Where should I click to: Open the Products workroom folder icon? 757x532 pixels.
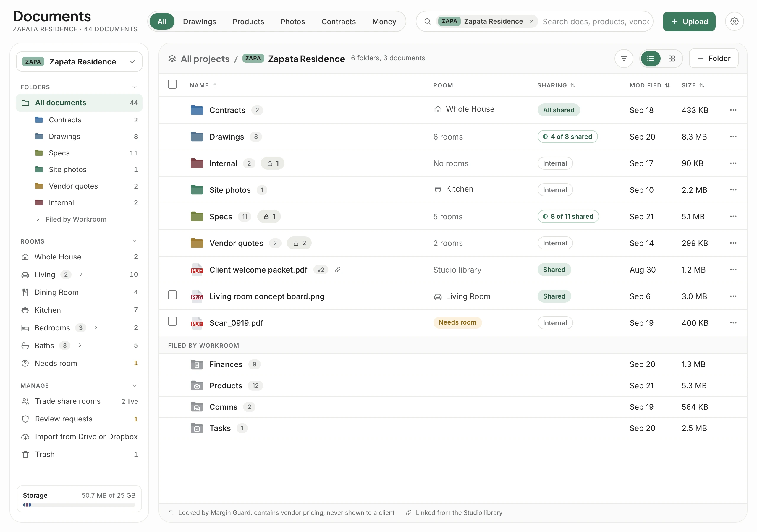[x=197, y=386]
